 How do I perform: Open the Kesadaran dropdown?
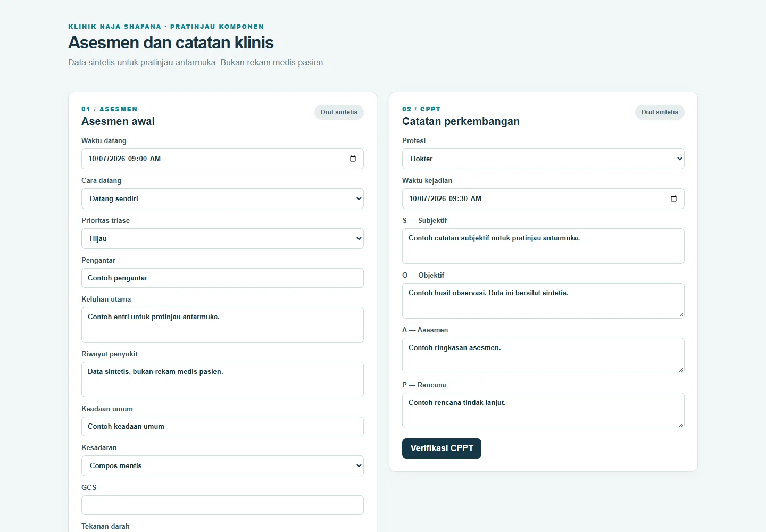pyautogui.click(x=222, y=465)
